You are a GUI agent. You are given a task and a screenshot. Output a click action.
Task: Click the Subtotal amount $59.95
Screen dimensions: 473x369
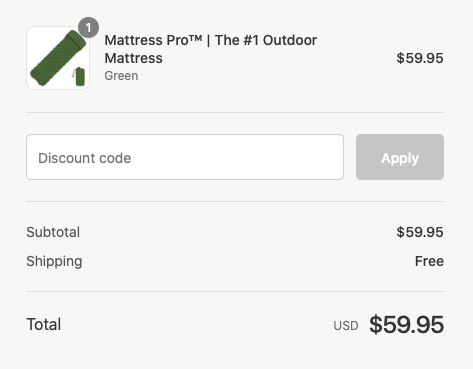pos(420,232)
